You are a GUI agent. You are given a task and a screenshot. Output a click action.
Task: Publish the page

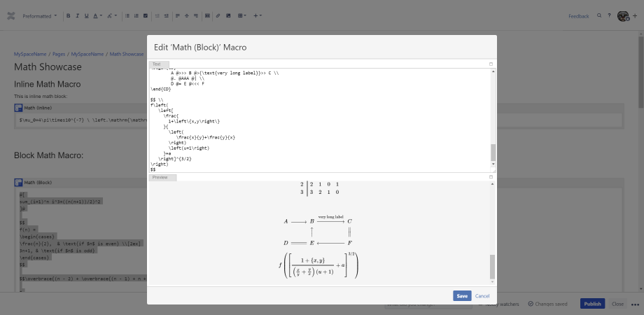(592, 304)
